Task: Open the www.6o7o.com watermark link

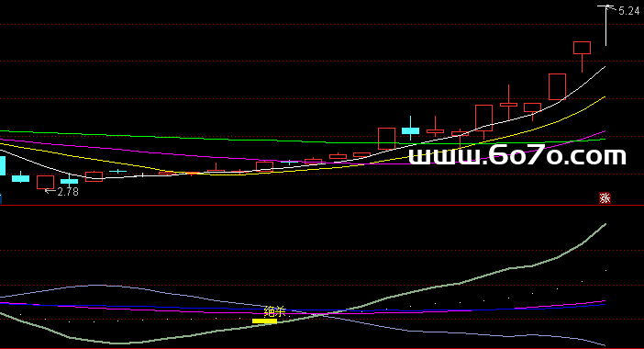Action: click(517, 156)
